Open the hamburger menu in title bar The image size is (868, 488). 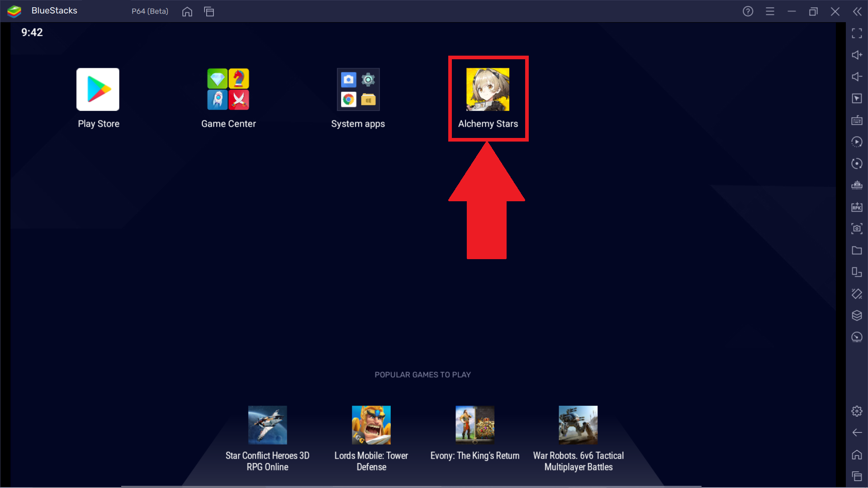coord(770,11)
